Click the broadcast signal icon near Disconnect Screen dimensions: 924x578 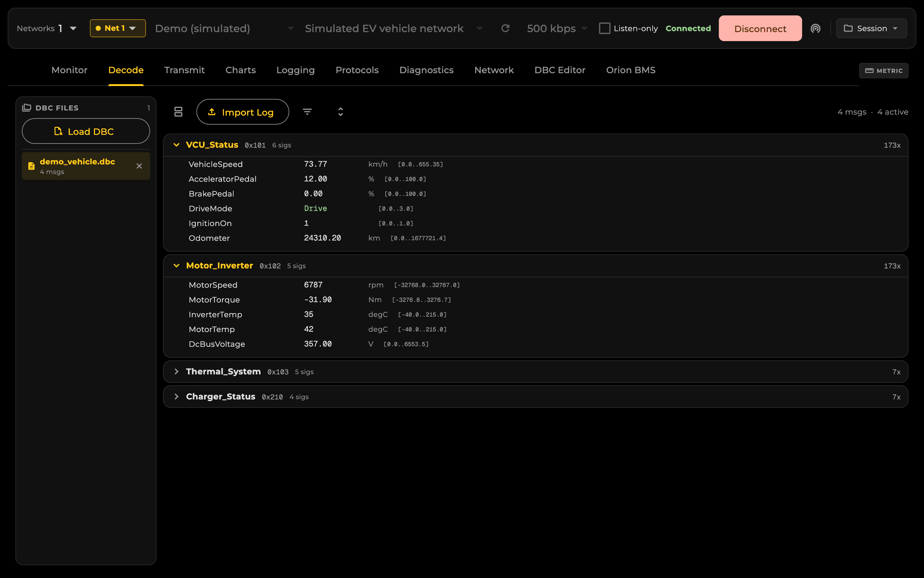[x=815, y=28]
